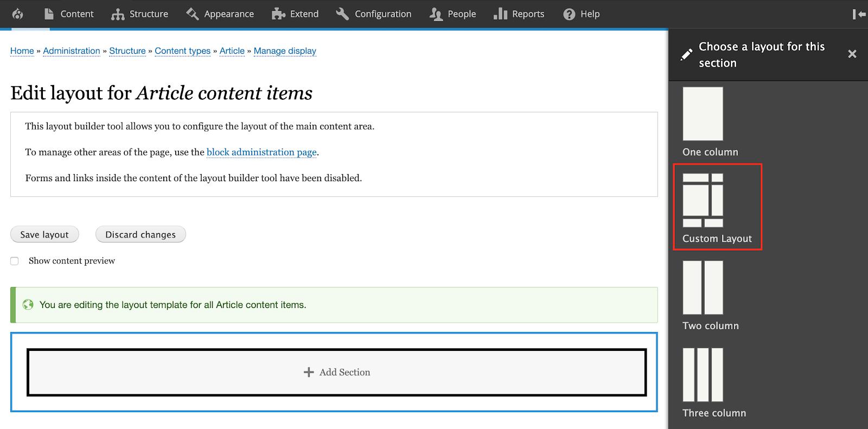Viewport: 868px width, 429px height.
Task: Collapse the toolbar using the arrow icon
Action: coord(858,14)
